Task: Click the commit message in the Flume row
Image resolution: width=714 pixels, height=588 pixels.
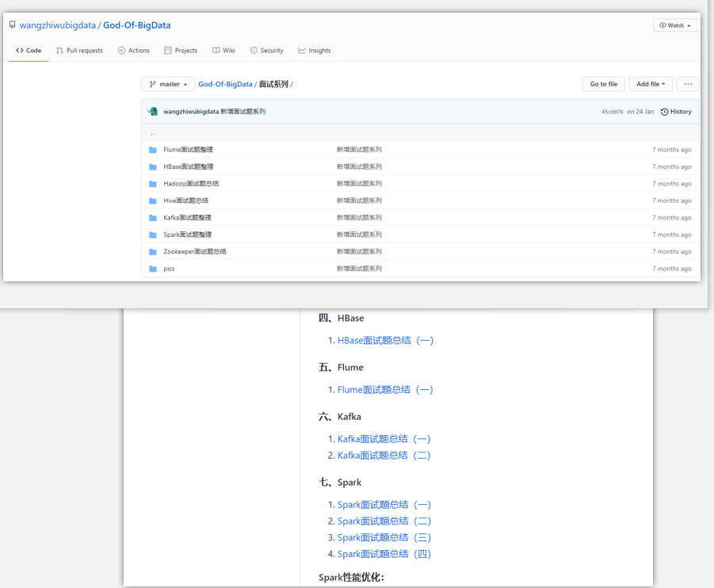Action: pyautogui.click(x=359, y=150)
